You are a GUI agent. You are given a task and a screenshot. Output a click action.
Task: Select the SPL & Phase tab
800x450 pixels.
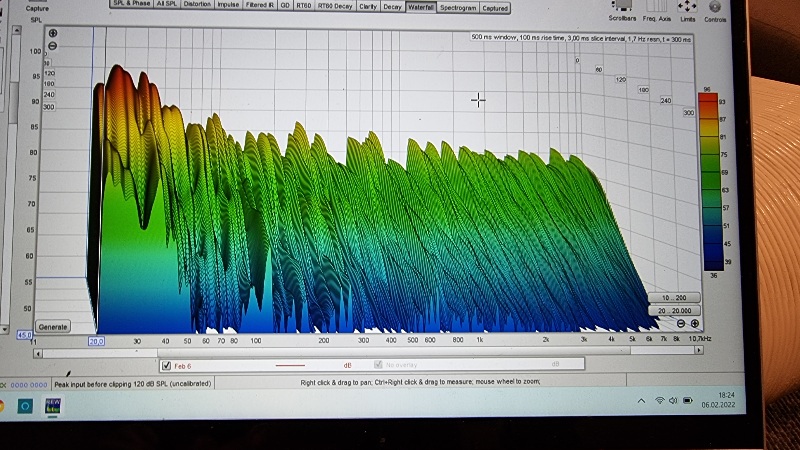[129, 6]
